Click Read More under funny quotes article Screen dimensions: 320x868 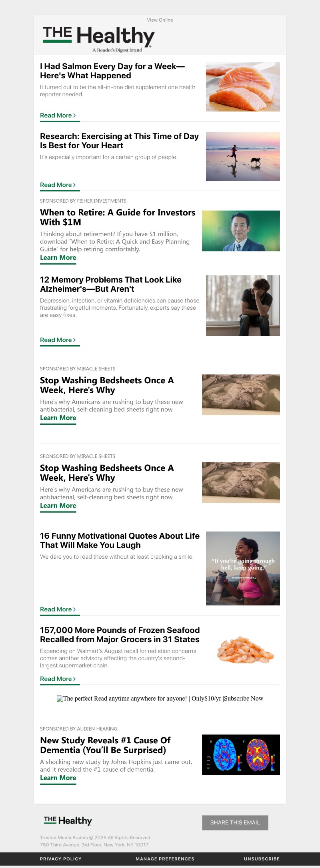pyautogui.click(x=58, y=609)
